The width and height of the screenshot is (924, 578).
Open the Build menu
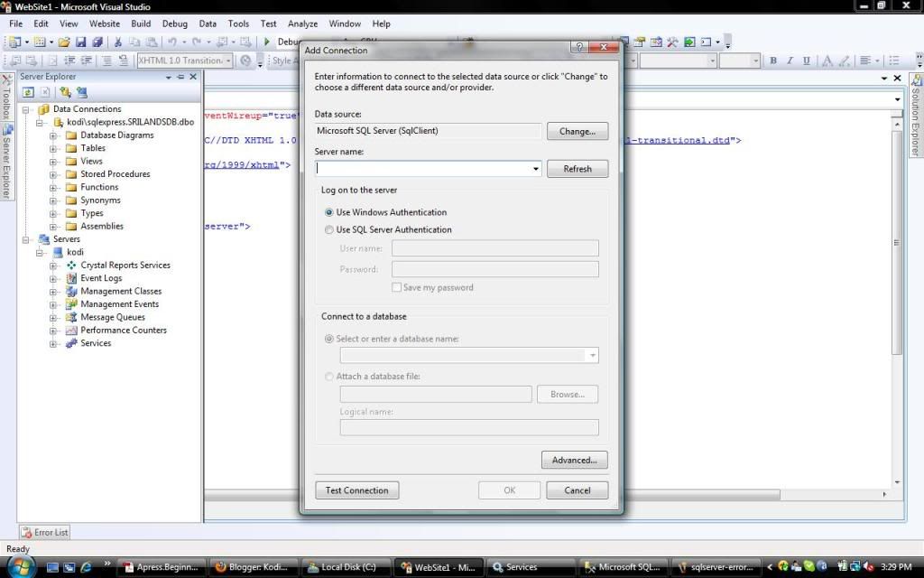pyautogui.click(x=141, y=23)
